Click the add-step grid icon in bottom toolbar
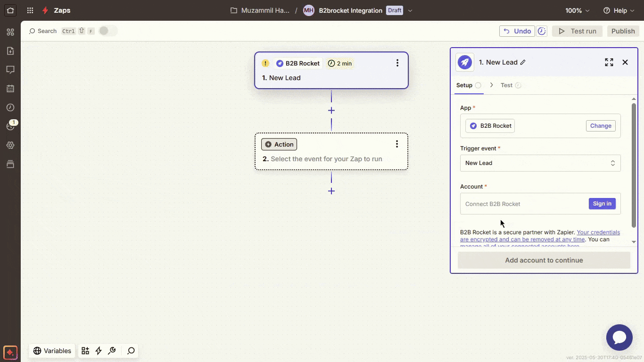644x362 pixels. 85,351
